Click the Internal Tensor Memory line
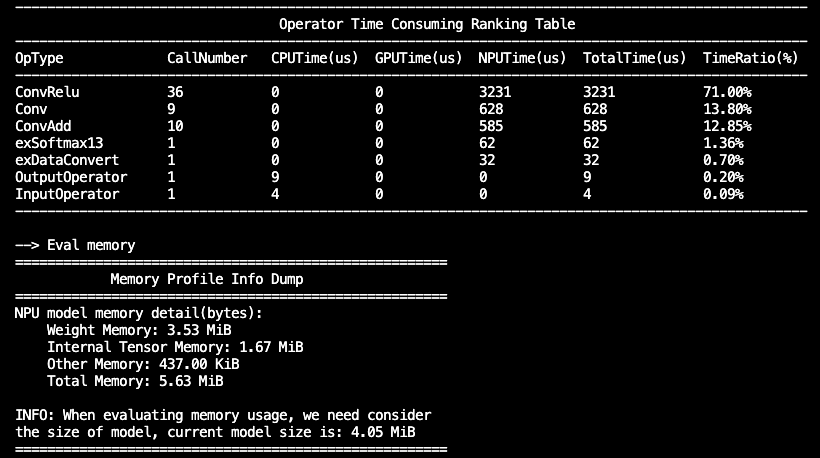Screen dimensions: 820x458 tap(175, 347)
